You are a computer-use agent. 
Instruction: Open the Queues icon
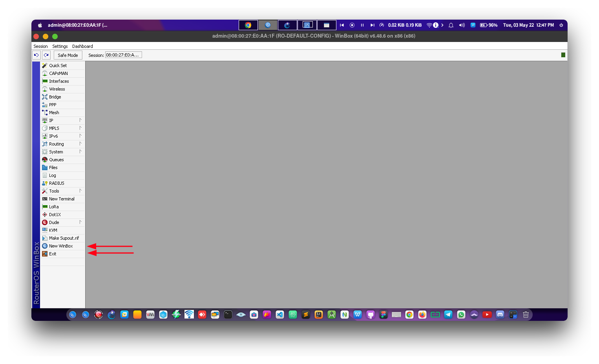(x=45, y=160)
